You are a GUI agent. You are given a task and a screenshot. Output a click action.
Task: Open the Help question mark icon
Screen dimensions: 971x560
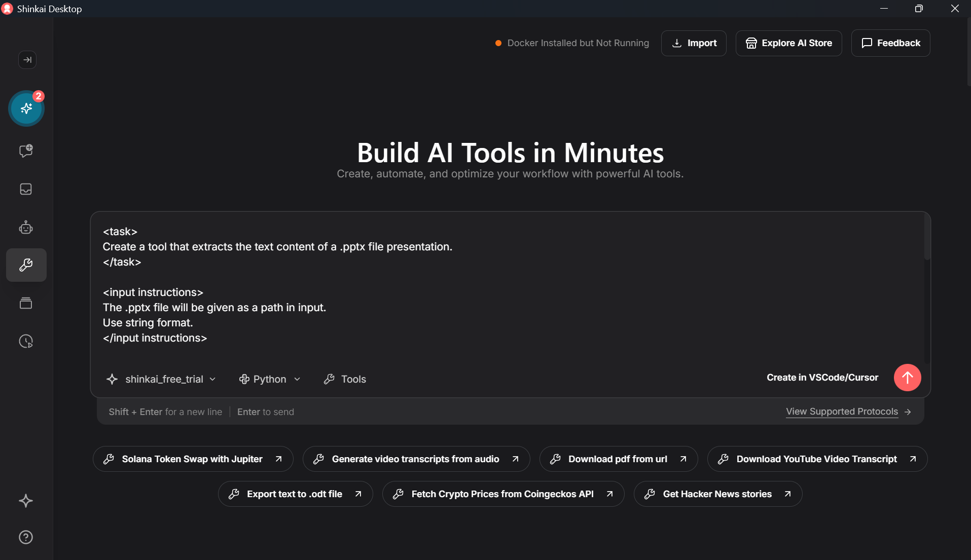pyautogui.click(x=26, y=537)
